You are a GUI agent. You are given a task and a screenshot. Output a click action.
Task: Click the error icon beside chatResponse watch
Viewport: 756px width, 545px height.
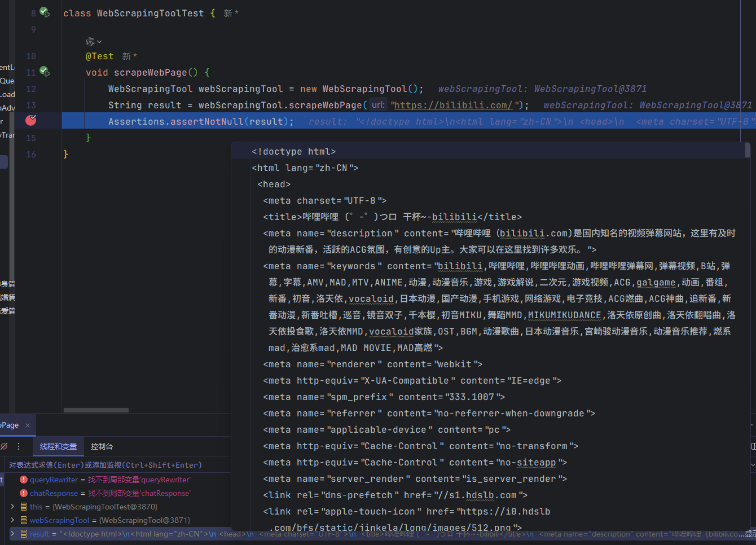pos(24,493)
